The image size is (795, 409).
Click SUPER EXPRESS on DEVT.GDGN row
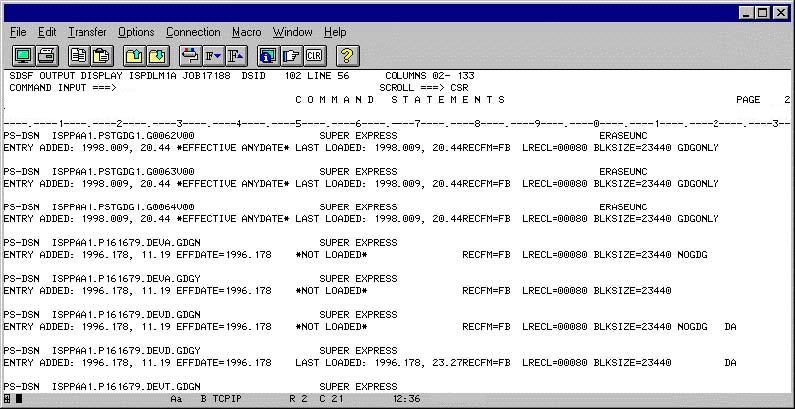coord(358,387)
